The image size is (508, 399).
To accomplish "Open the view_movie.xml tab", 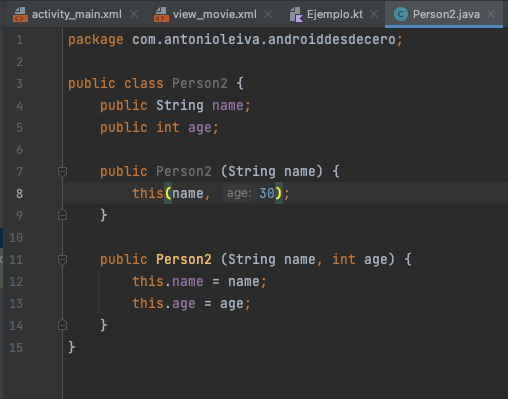I will click(215, 14).
